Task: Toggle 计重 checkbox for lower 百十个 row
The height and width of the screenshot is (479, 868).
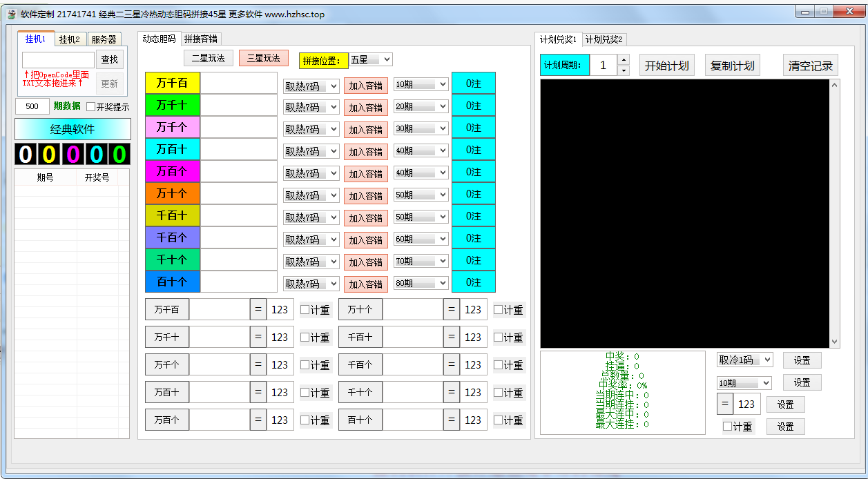Action: point(498,420)
